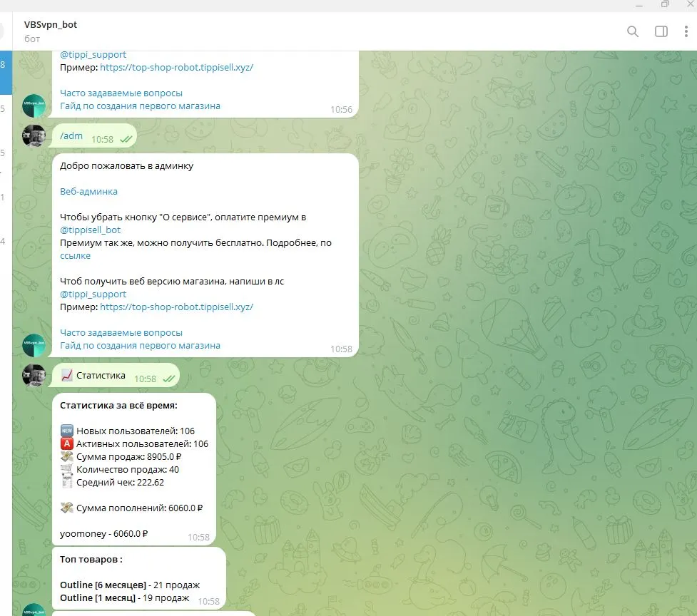Click 'Статистика за всё время:' heading
The height and width of the screenshot is (616, 697).
[x=118, y=406]
